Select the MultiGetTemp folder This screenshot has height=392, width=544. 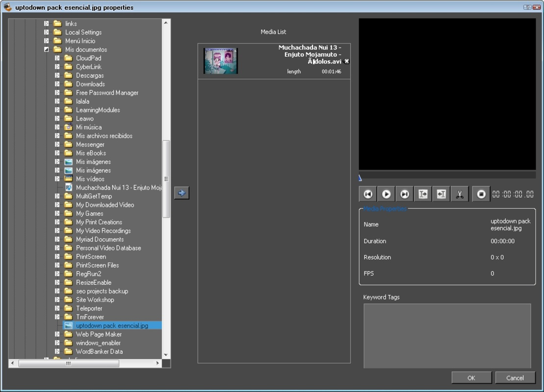click(94, 196)
